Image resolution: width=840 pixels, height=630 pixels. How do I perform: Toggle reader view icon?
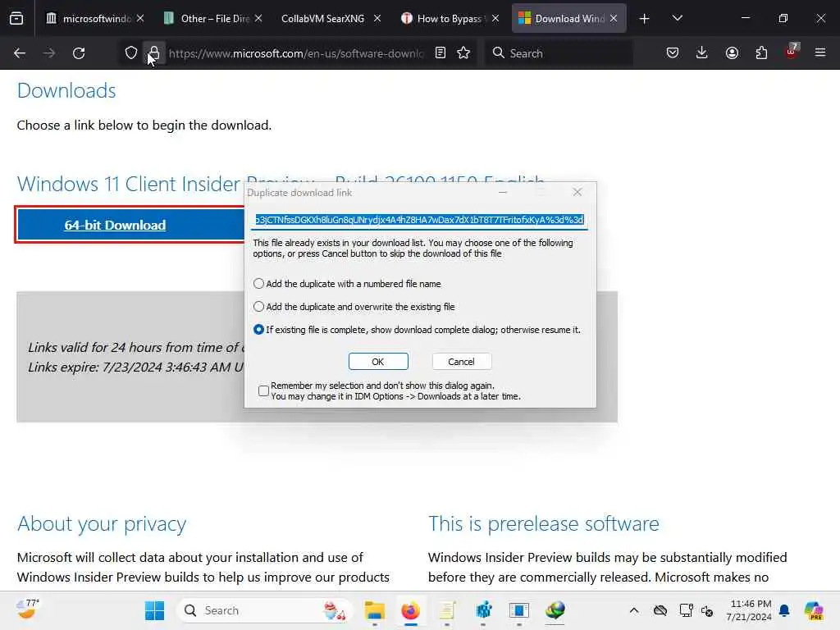pyautogui.click(x=441, y=52)
